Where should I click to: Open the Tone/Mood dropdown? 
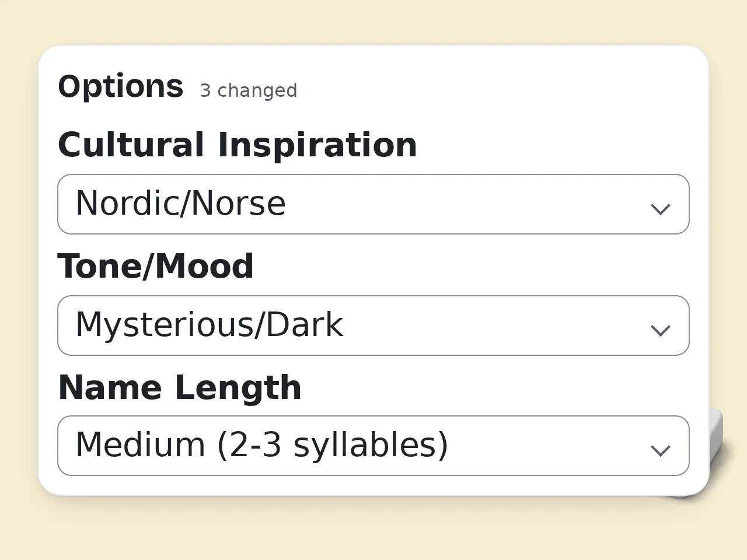click(x=373, y=325)
